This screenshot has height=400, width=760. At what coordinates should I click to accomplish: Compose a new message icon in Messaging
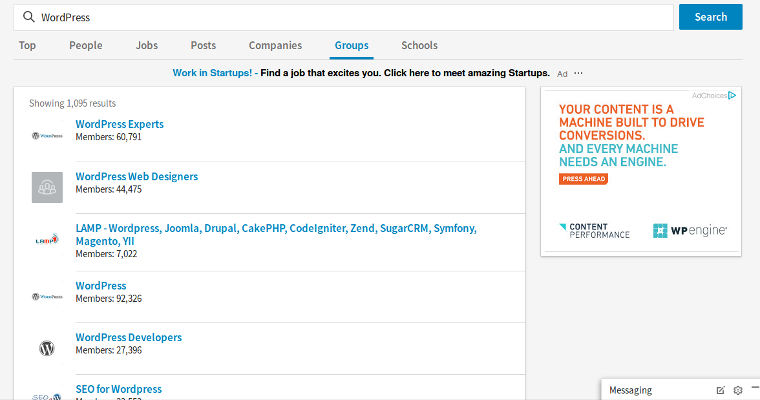[x=721, y=390]
